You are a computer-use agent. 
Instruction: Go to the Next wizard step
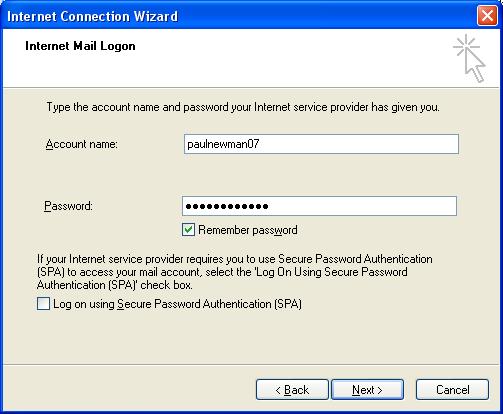coord(367,389)
